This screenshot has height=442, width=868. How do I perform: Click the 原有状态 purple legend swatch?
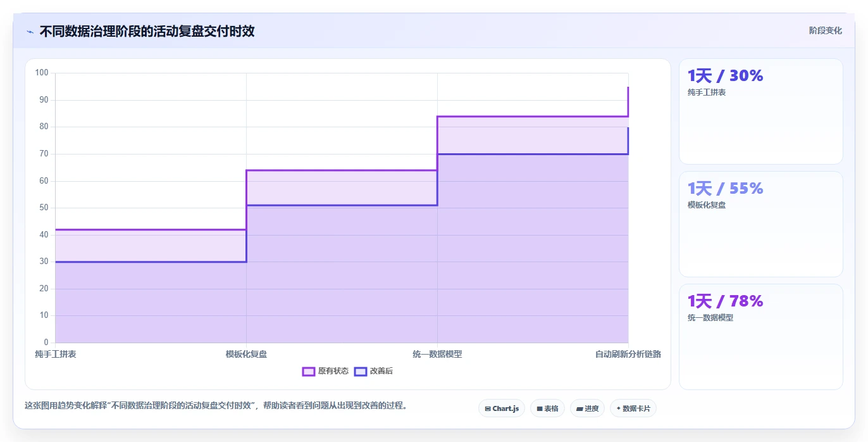309,371
